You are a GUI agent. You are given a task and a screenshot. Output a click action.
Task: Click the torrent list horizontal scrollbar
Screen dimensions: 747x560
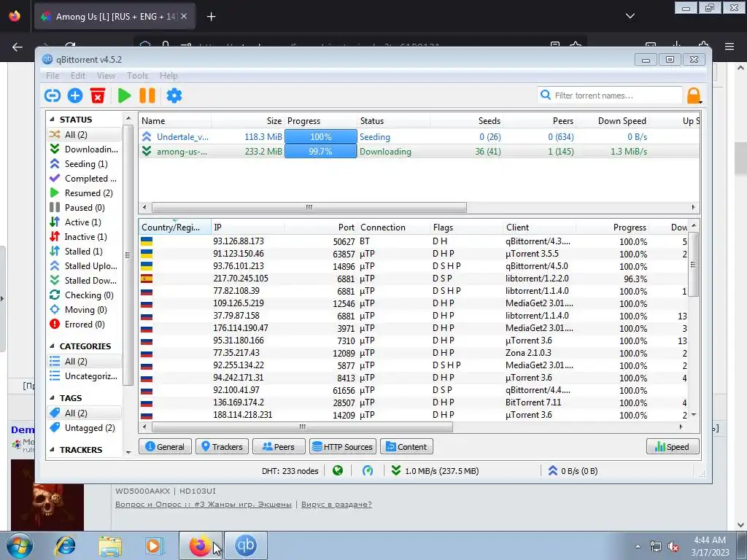[x=309, y=208]
